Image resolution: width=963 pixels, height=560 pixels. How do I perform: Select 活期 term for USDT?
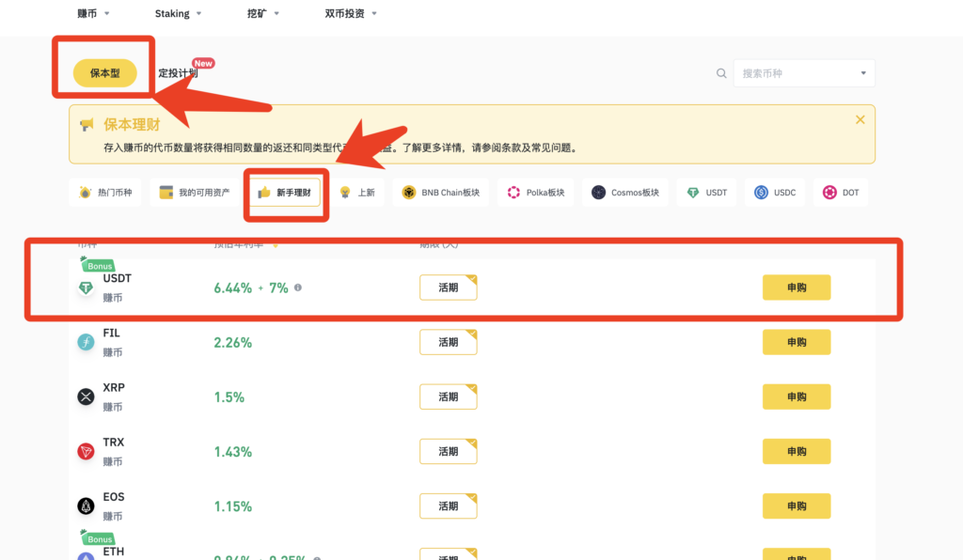click(449, 288)
